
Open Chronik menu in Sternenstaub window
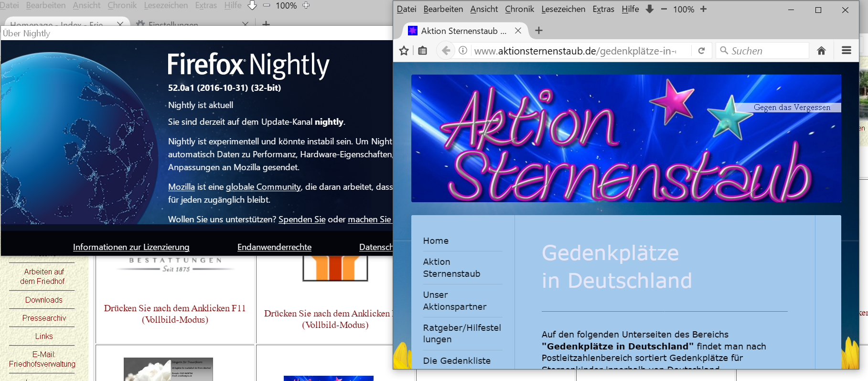pyautogui.click(x=520, y=9)
